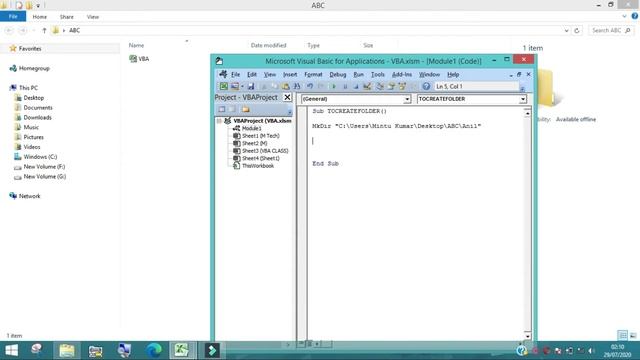Click the MkDir code line in editor

[396, 126]
